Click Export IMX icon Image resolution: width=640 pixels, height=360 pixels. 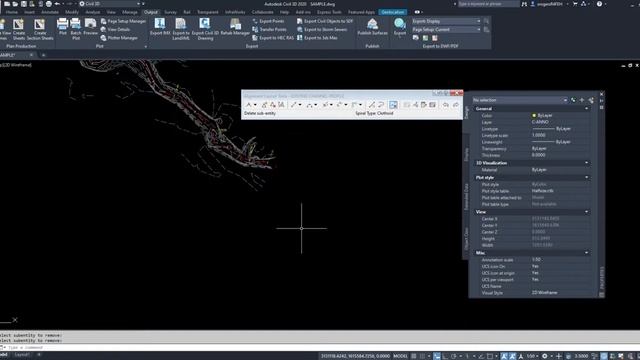coord(160,24)
